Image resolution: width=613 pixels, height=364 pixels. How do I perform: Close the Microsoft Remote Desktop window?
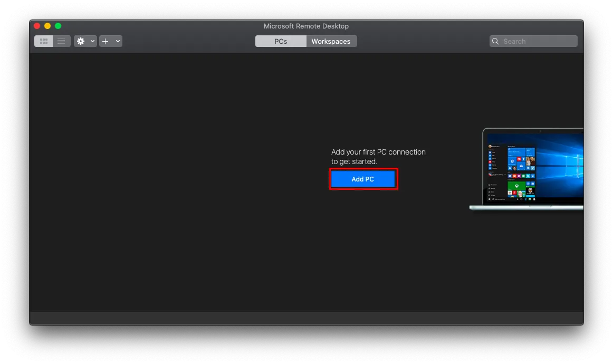click(37, 26)
